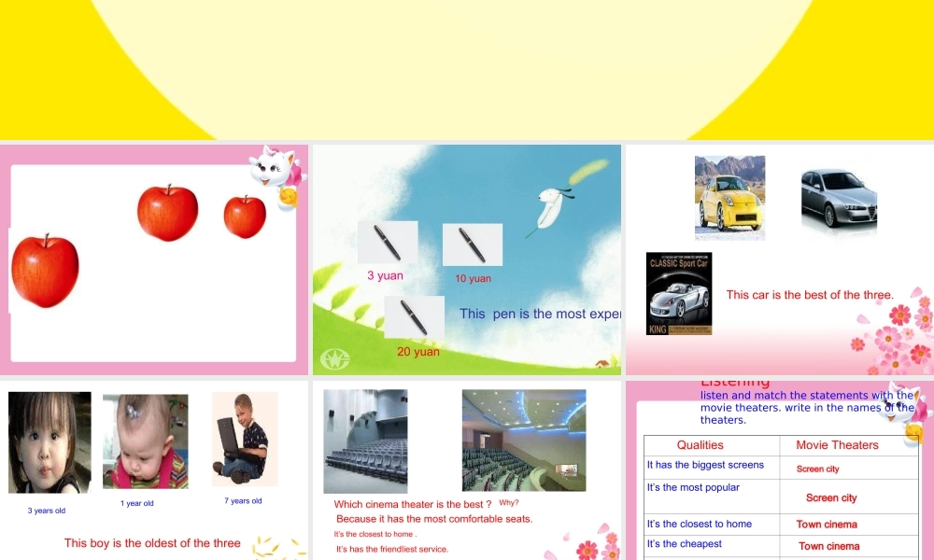The image size is (934, 560).
Task: Click the yellow sports car photo
Action: click(x=729, y=198)
